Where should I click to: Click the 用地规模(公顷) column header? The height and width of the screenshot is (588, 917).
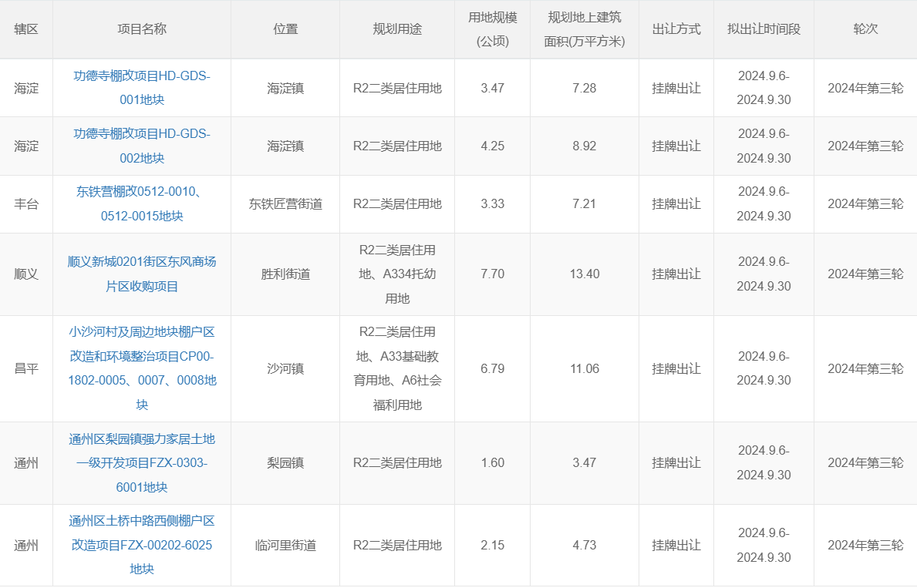(x=491, y=29)
